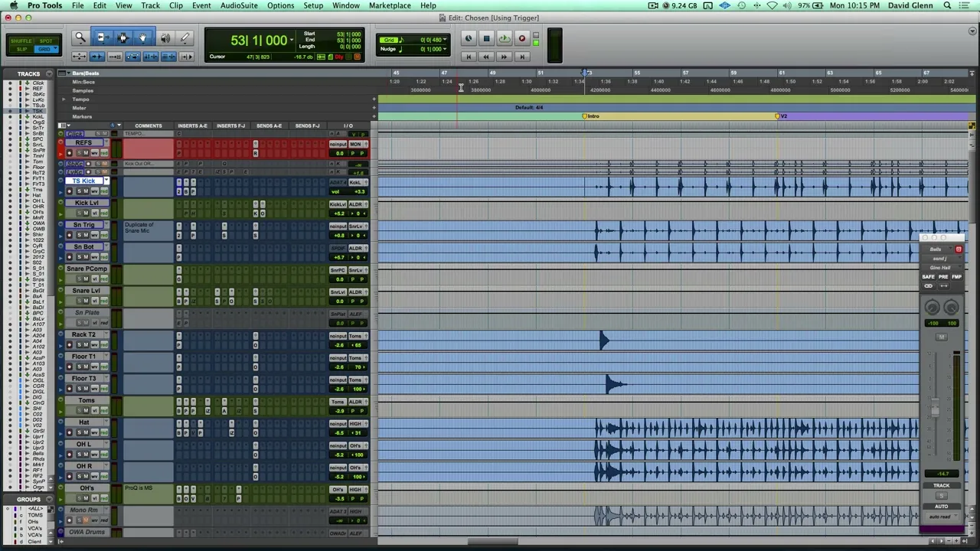980x551 pixels.
Task: Open the Clip menu
Action: point(175,5)
